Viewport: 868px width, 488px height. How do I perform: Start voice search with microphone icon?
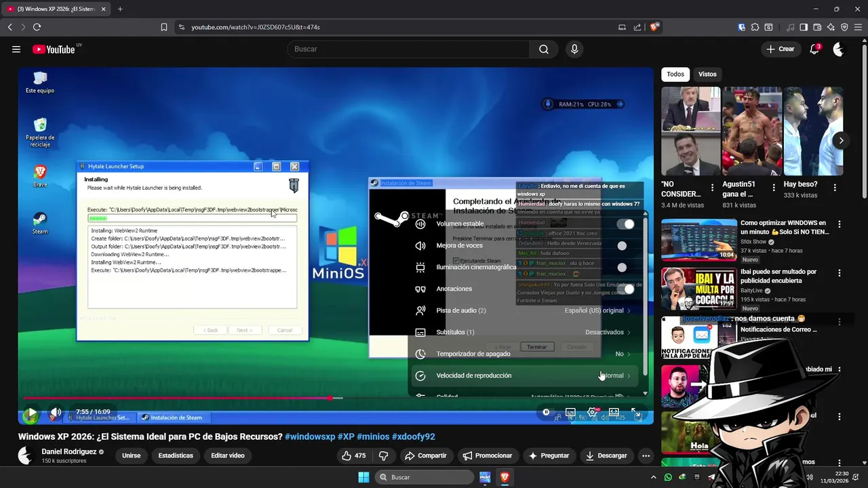pyautogui.click(x=574, y=49)
